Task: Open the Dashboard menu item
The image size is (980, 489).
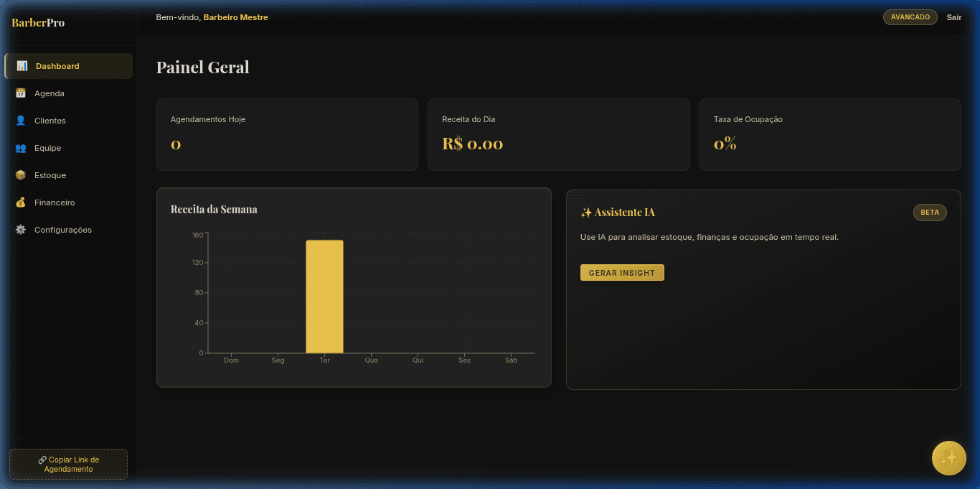Action: click(69, 66)
